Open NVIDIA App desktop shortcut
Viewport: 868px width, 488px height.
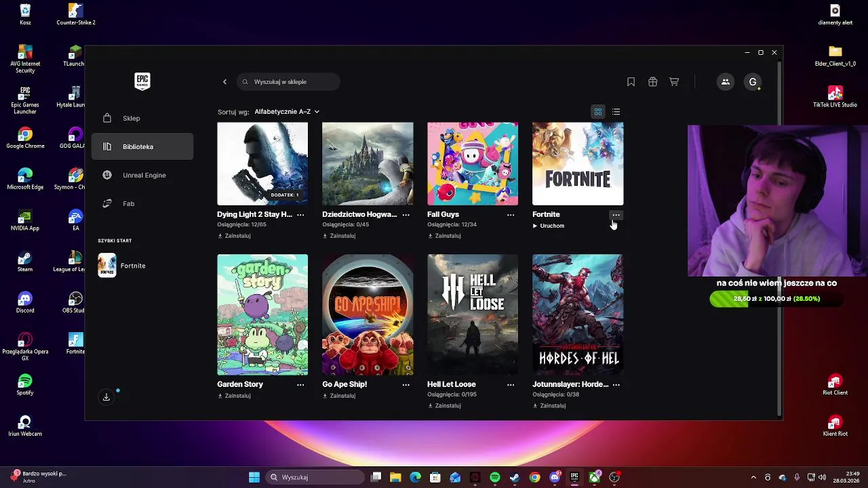(25, 220)
